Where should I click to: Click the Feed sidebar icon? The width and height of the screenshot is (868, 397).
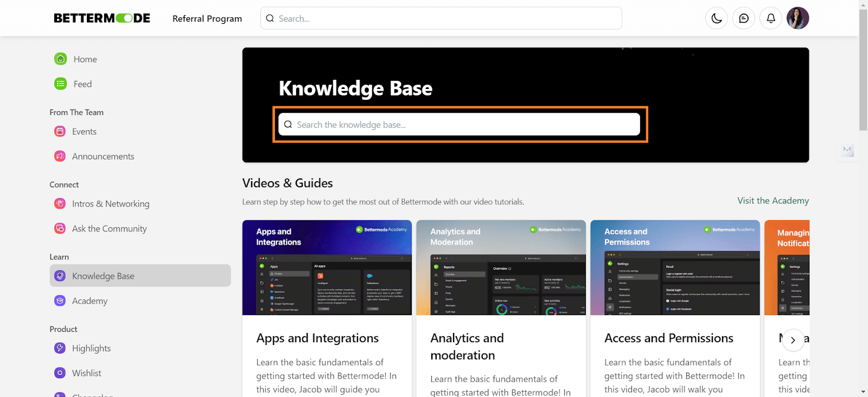tap(61, 84)
